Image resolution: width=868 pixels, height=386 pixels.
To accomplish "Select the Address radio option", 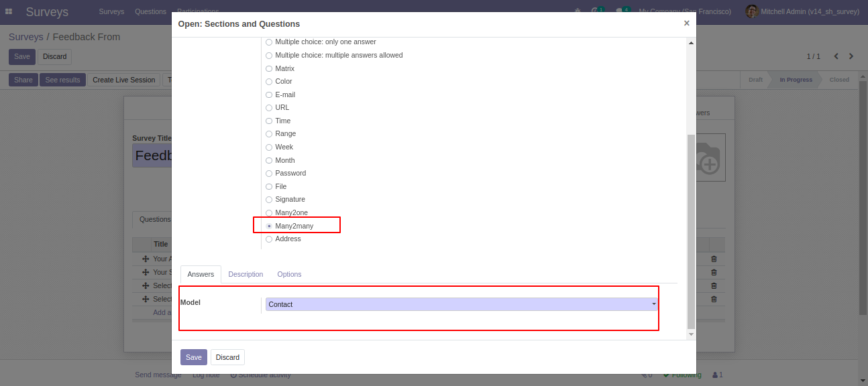I will (x=269, y=239).
